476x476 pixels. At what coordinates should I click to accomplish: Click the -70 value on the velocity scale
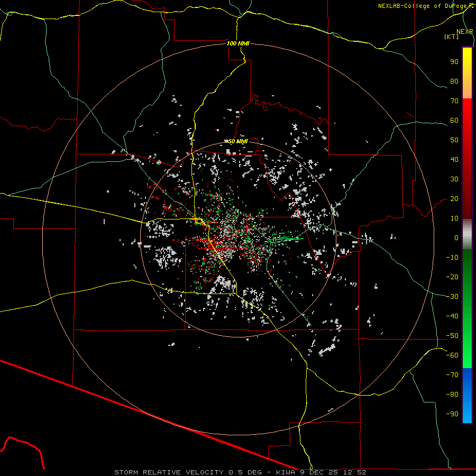(x=452, y=375)
